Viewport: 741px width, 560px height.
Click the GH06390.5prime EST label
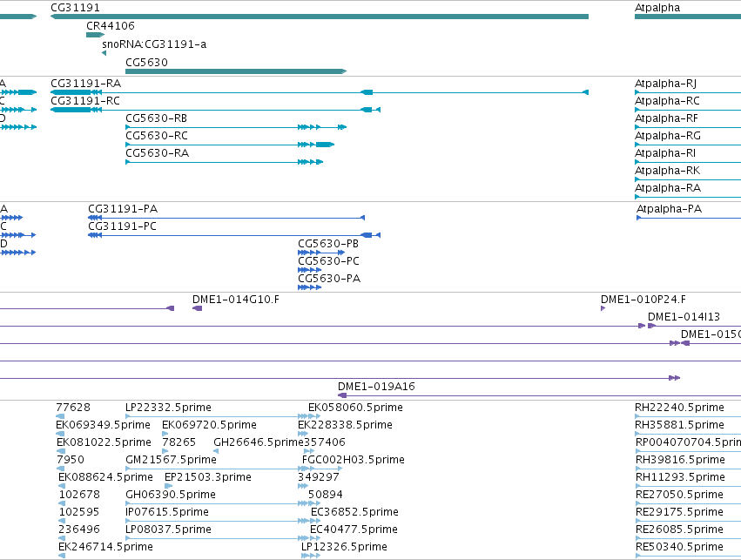tap(171, 495)
